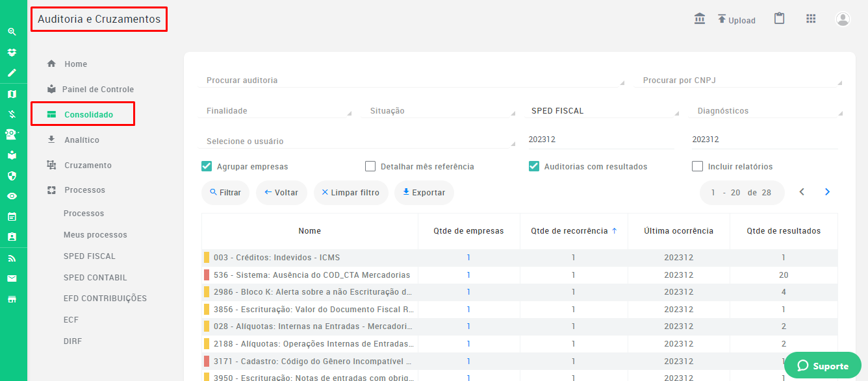Image resolution: width=868 pixels, height=381 pixels.
Task: Open Procurar por CNPJ dropdown
Action: click(x=738, y=80)
